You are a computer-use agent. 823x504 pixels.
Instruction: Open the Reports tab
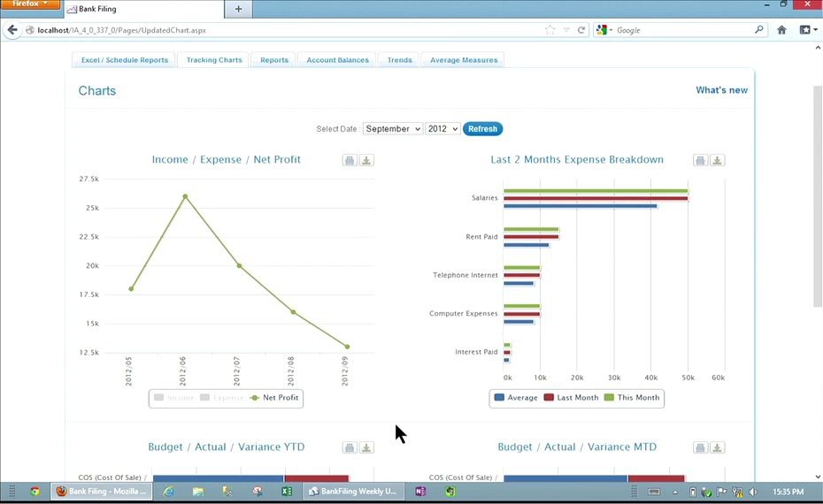point(274,60)
